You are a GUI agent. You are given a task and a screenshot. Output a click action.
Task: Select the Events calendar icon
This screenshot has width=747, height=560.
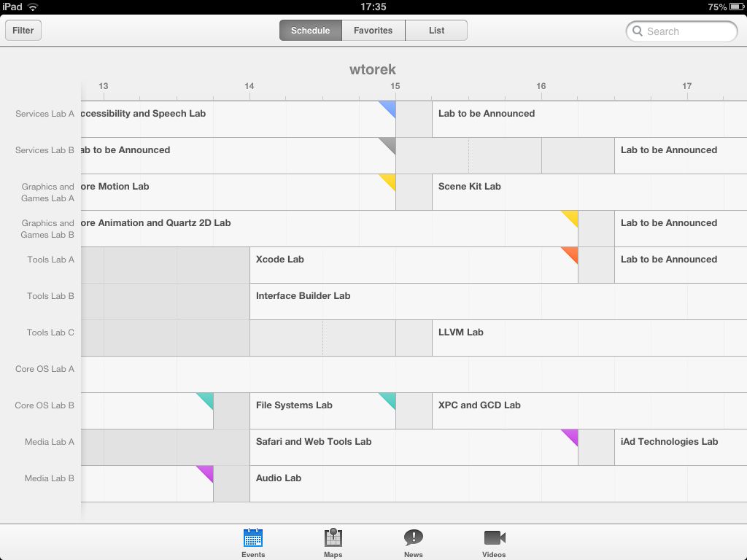pyautogui.click(x=253, y=540)
